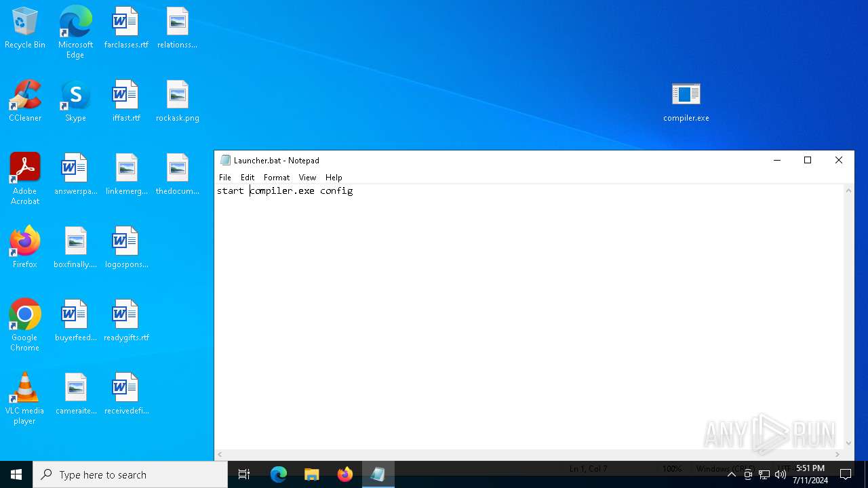This screenshot has height=488, width=868.
Task: Open the Windows Start menu
Action: click(x=16, y=474)
